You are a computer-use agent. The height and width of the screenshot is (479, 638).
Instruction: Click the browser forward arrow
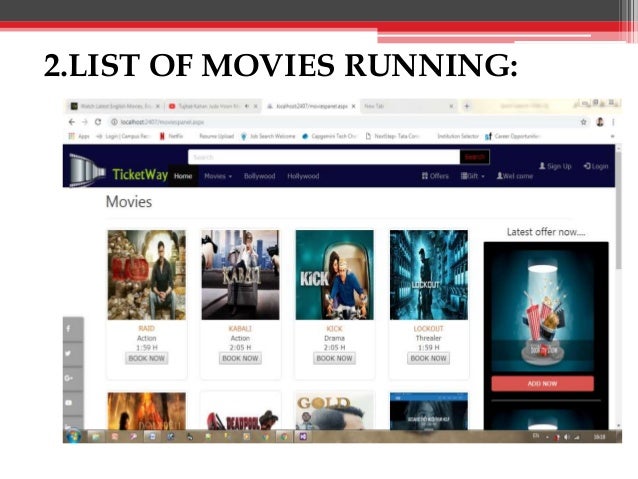coord(85,122)
